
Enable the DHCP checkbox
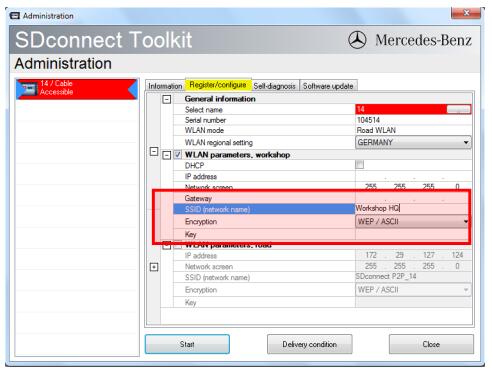coord(360,164)
